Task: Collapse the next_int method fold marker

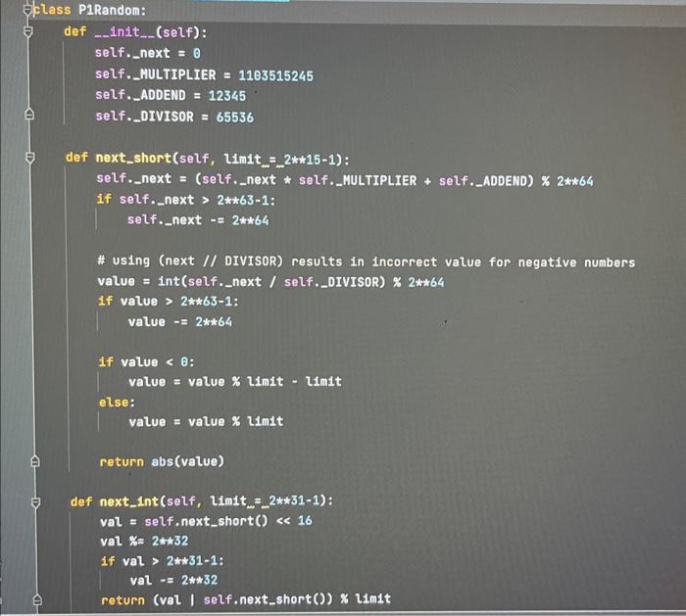Action: [36, 501]
